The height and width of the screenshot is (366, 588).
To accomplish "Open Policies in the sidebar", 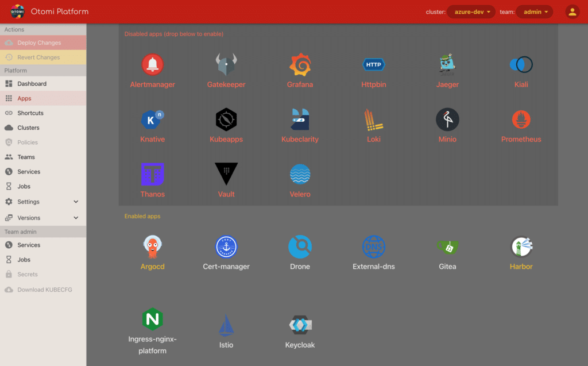I will coord(43,142).
